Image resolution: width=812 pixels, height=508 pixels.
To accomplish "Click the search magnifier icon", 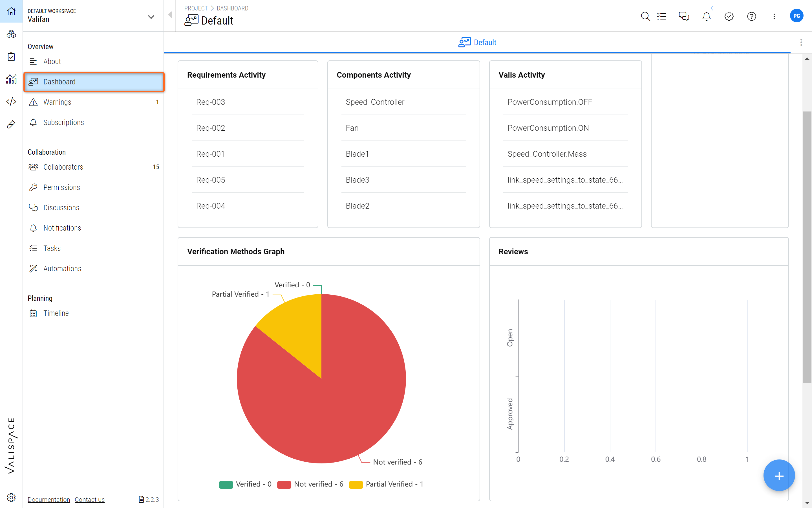I will pos(645,16).
